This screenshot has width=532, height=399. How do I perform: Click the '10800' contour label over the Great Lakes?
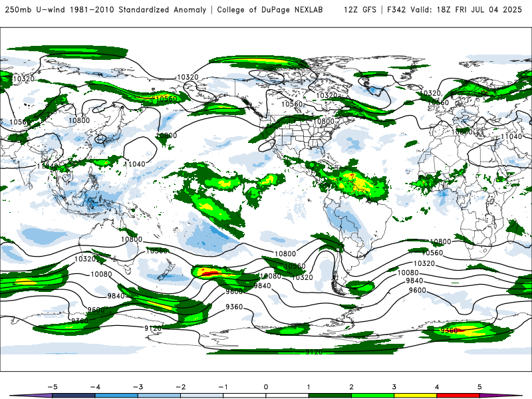point(324,121)
